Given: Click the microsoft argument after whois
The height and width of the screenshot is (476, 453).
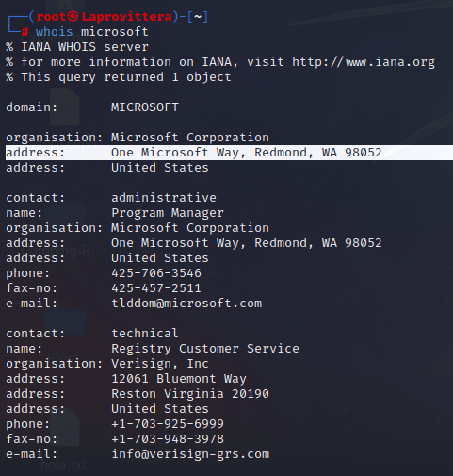Looking at the screenshot, I should tap(115, 32).
